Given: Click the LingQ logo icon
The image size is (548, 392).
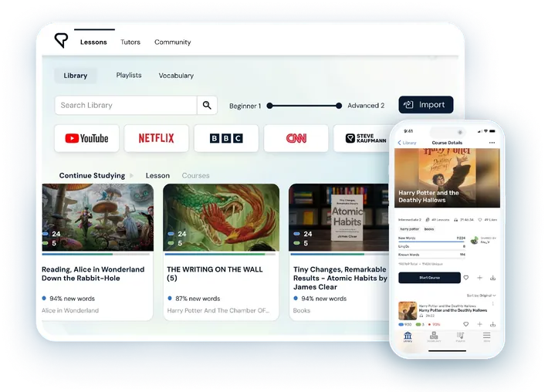Looking at the screenshot, I should 61,41.
